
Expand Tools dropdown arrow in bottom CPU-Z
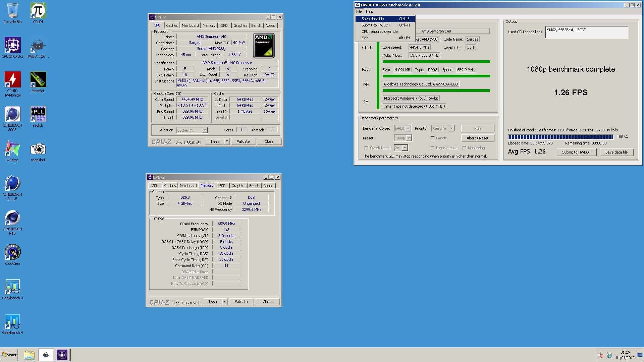225,302
